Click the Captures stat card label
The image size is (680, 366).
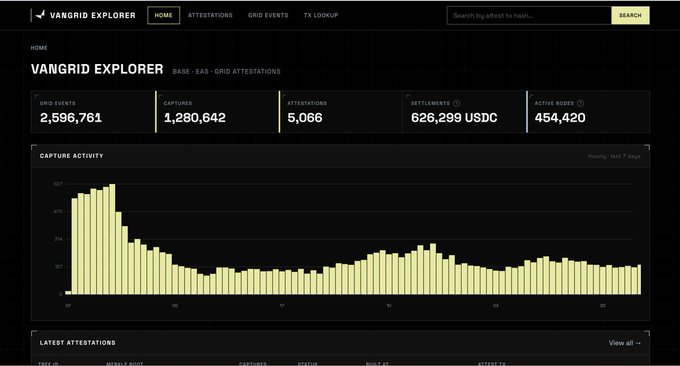click(x=178, y=103)
